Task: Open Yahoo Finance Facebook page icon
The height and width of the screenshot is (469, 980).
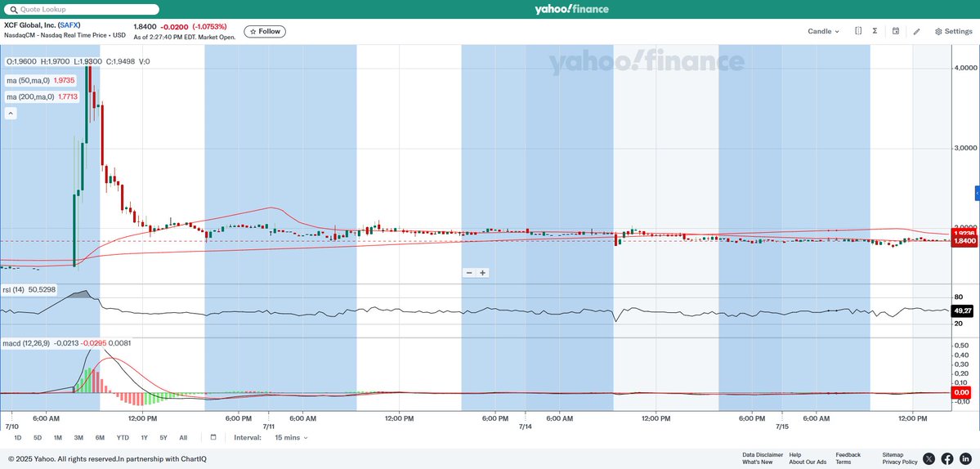Action: (947, 459)
